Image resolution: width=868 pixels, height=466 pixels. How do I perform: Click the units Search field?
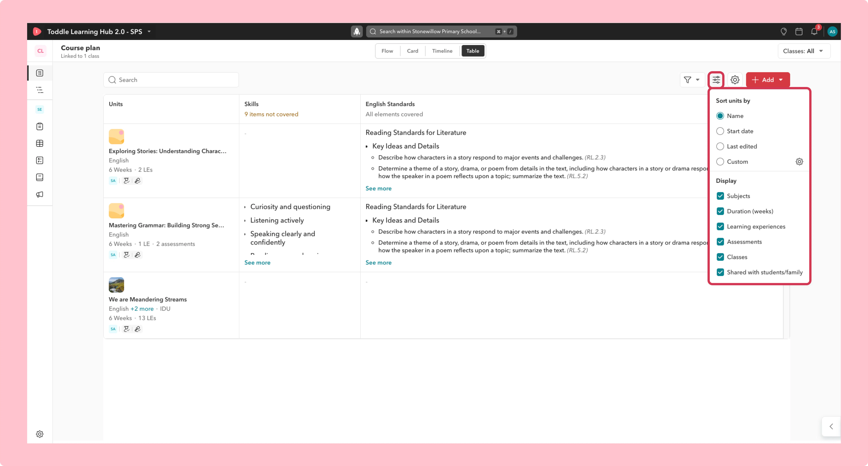click(x=171, y=80)
